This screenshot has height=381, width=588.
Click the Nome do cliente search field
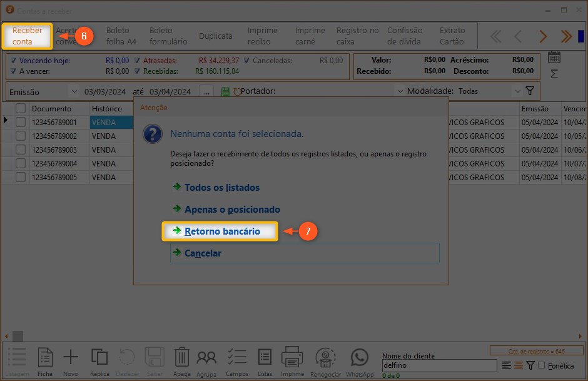[x=439, y=366]
